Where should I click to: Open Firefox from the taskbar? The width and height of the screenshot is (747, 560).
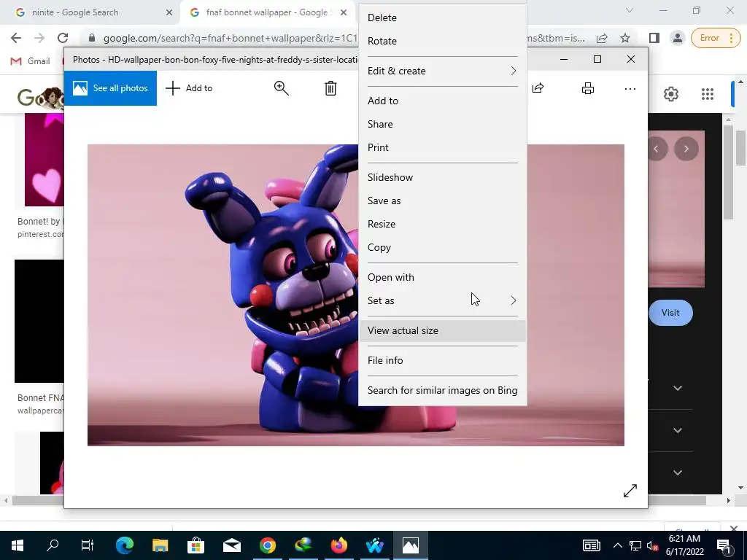coord(338,545)
